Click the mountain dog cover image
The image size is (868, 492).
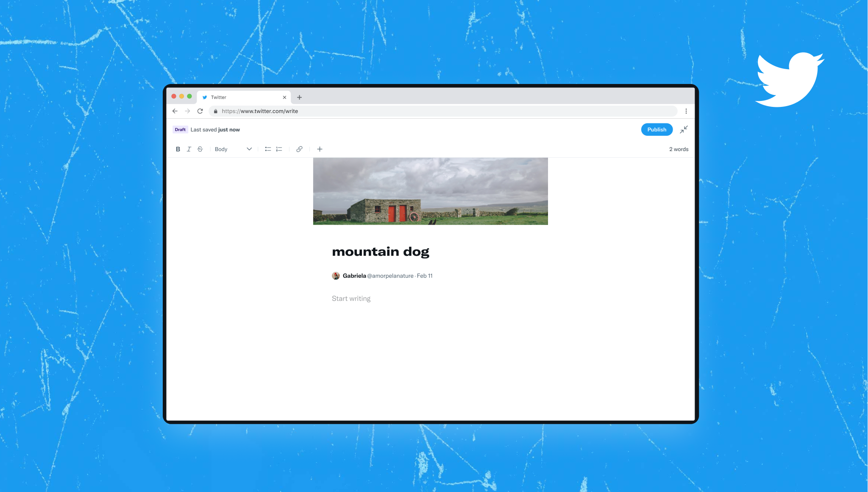(431, 191)
